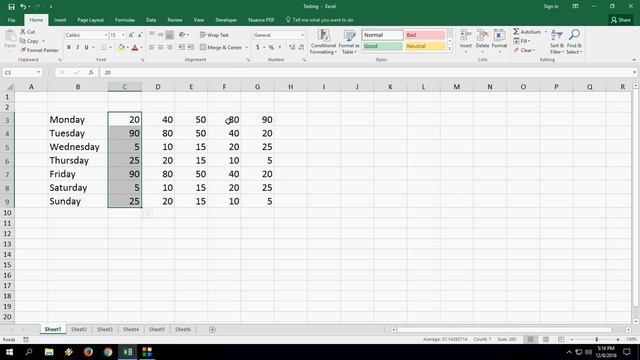Click the AutoSum sigma button
This screenshot has height=360, width=640.
[527, 31]
